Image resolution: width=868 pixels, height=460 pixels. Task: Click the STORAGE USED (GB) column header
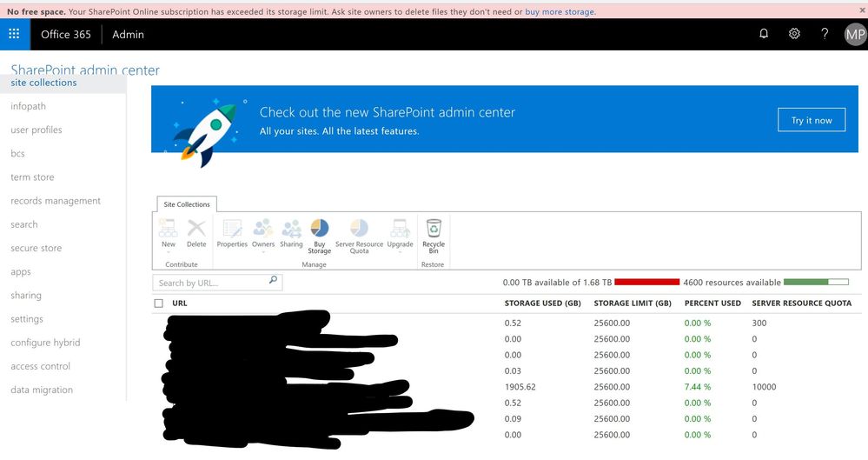[542, 303]
